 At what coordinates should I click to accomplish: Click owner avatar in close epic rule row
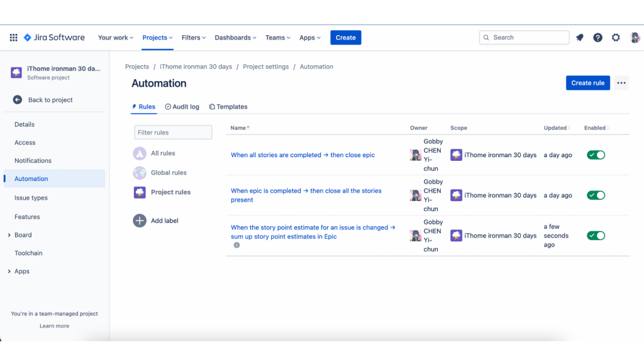pos(415,155)
